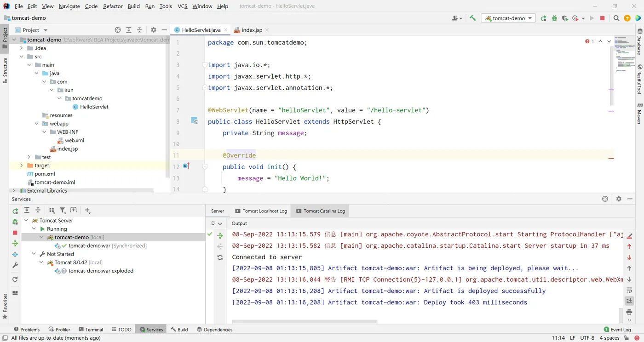Click Group By icon in Services toolbar
Image resolution: width=644 pixels, height=342 pixels.
click(52, 210)
